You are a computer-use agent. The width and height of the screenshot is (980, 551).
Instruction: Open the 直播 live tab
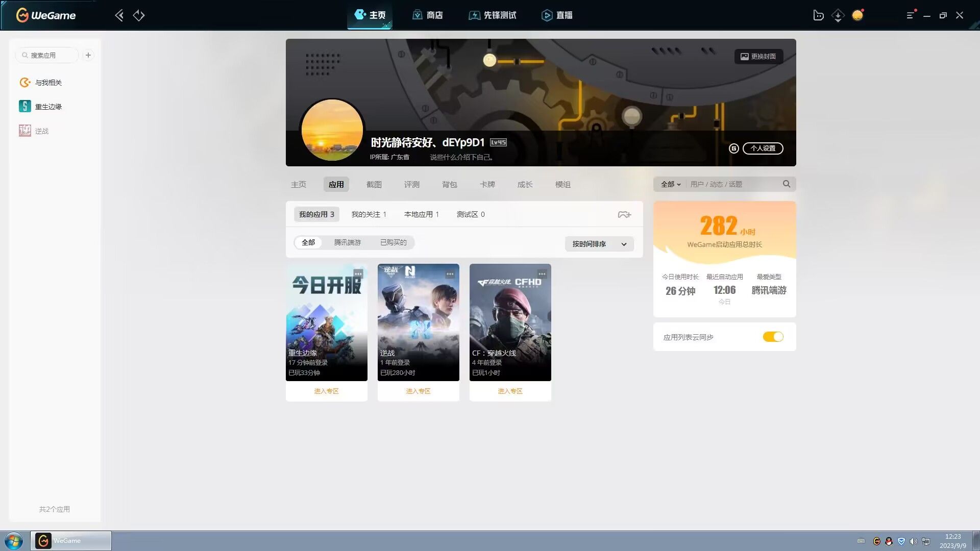(557, 15)
